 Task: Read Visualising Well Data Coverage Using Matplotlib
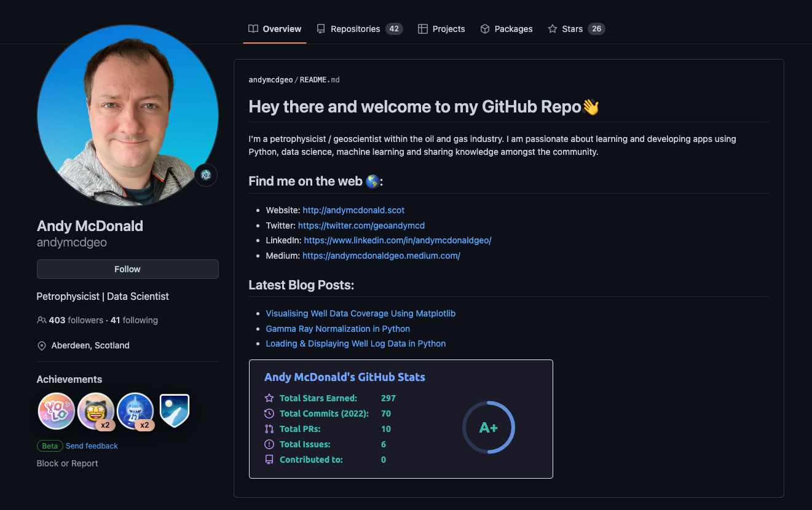click(x=361, y=313)
